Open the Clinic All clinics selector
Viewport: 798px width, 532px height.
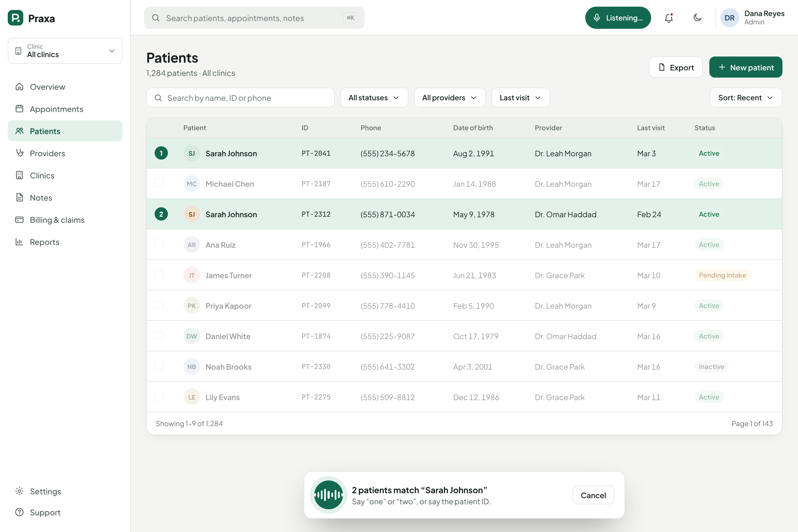65,51
